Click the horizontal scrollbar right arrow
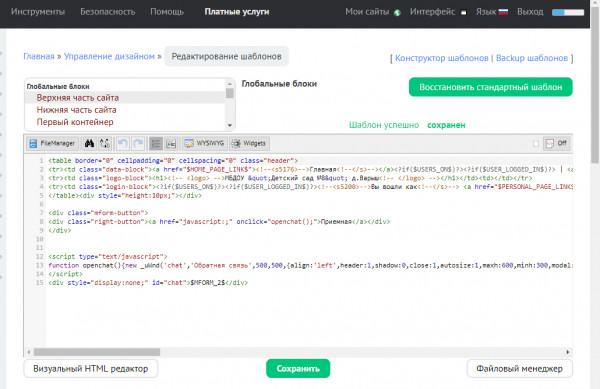Image resolution: width=600 pixels, height=389 pixels. pos(568,352)
